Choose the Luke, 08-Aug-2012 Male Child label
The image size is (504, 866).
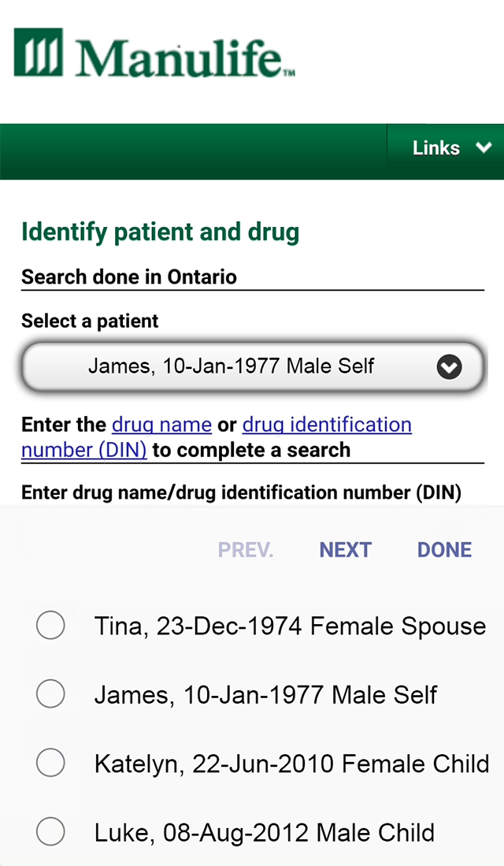(x=264, y=832)
